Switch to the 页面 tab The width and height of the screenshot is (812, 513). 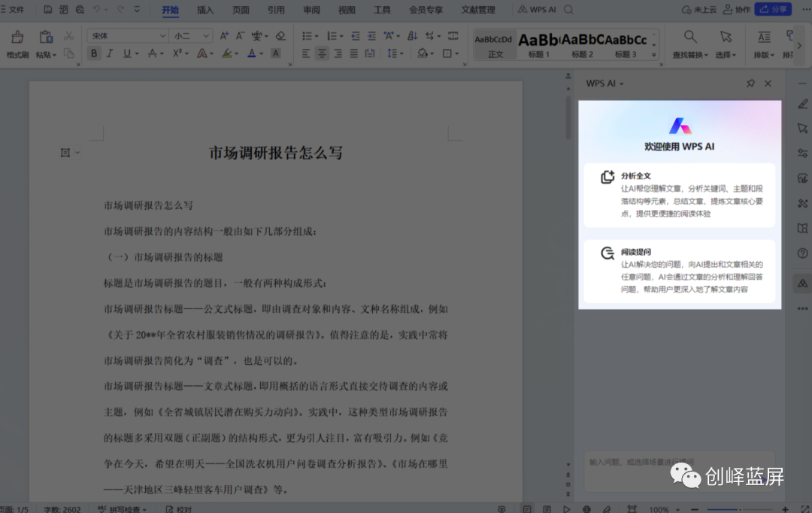[241, 10]
